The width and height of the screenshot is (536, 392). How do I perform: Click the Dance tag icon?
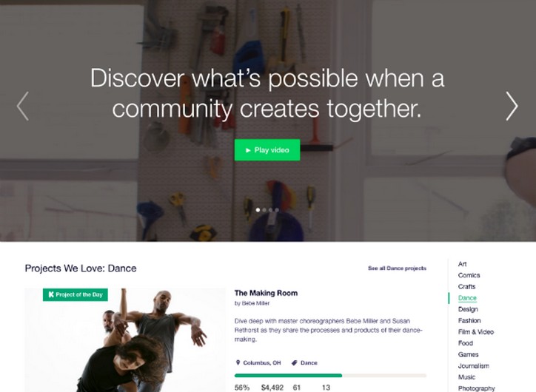click(x=295, y=362)
